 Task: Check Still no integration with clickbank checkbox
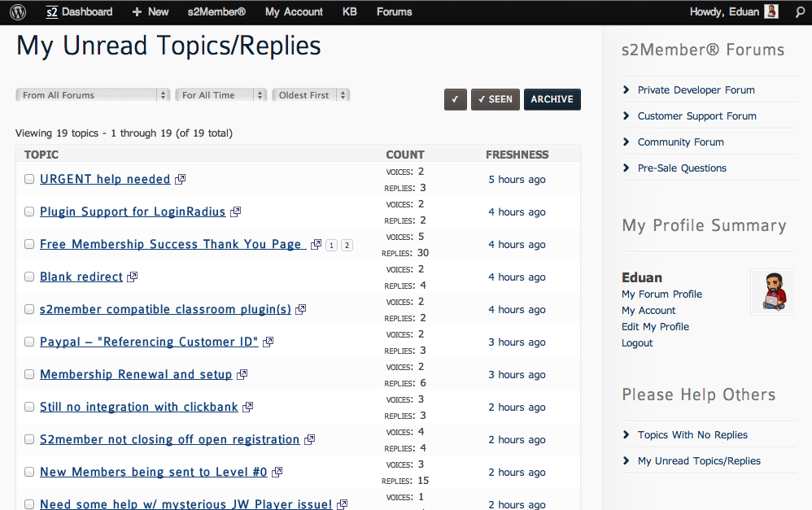(x=29, y=407)
